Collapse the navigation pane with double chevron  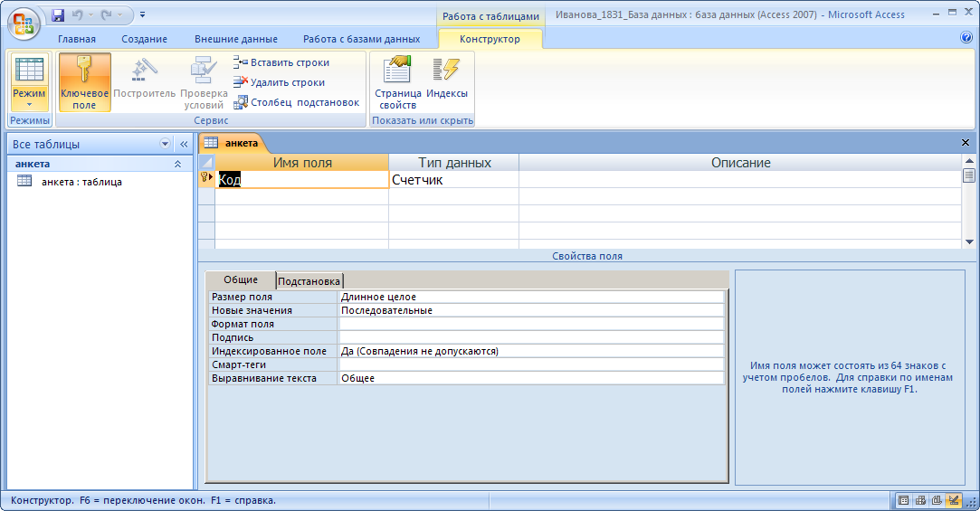[x=184, y=144]
